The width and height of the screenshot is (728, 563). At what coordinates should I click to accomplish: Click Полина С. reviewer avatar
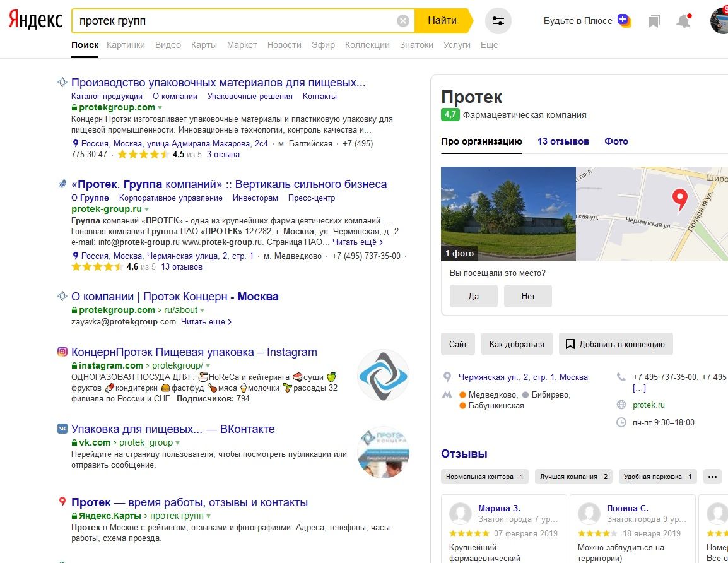(589, 514)
